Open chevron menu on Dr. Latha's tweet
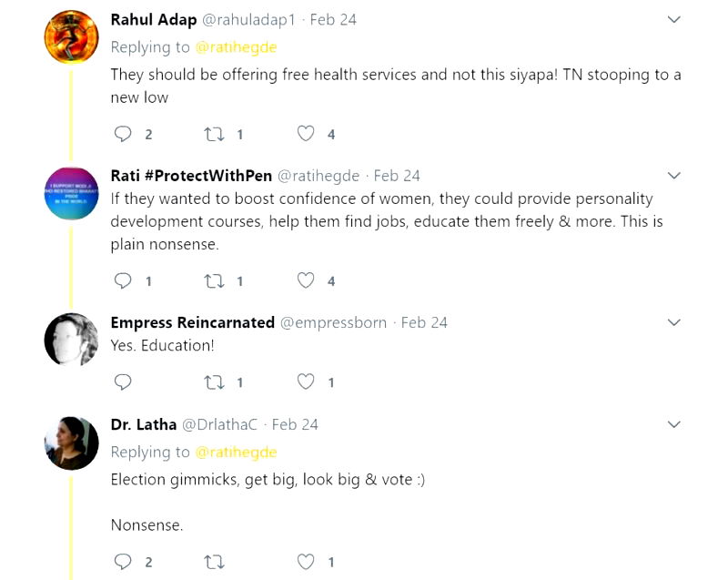Screen dimensions: 728x580 [673, 424]
